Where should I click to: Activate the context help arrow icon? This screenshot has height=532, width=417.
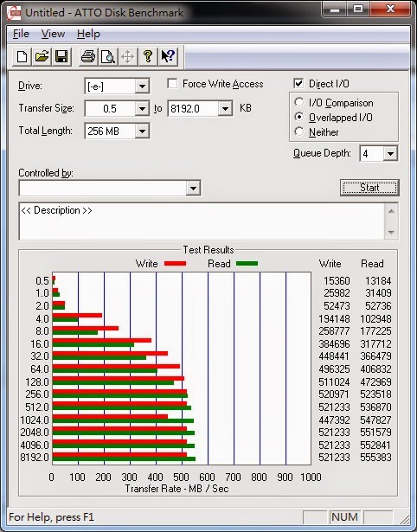pyautogui.click(x=168, y=56)
